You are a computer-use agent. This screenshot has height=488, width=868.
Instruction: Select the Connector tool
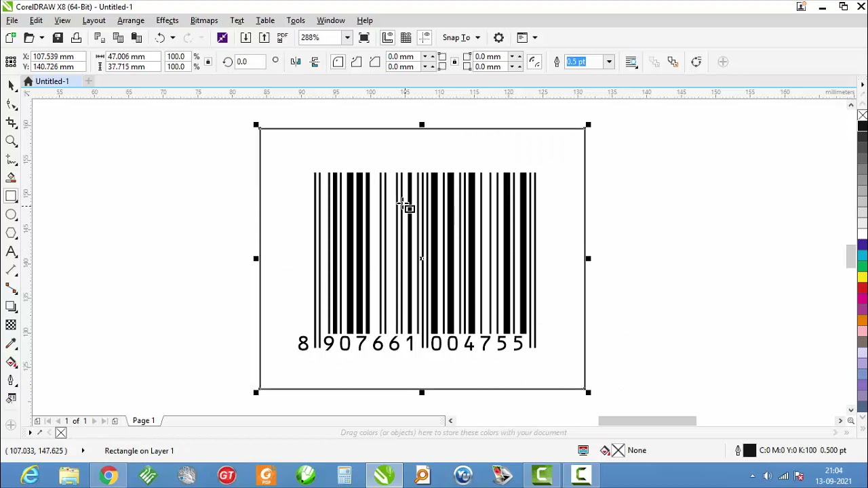[11, 288]
